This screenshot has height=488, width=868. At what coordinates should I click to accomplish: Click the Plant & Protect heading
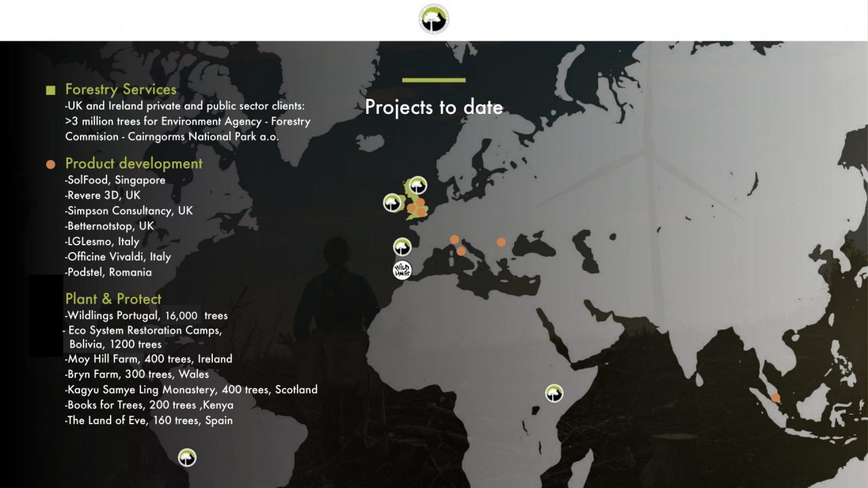(x=113, y=299)
